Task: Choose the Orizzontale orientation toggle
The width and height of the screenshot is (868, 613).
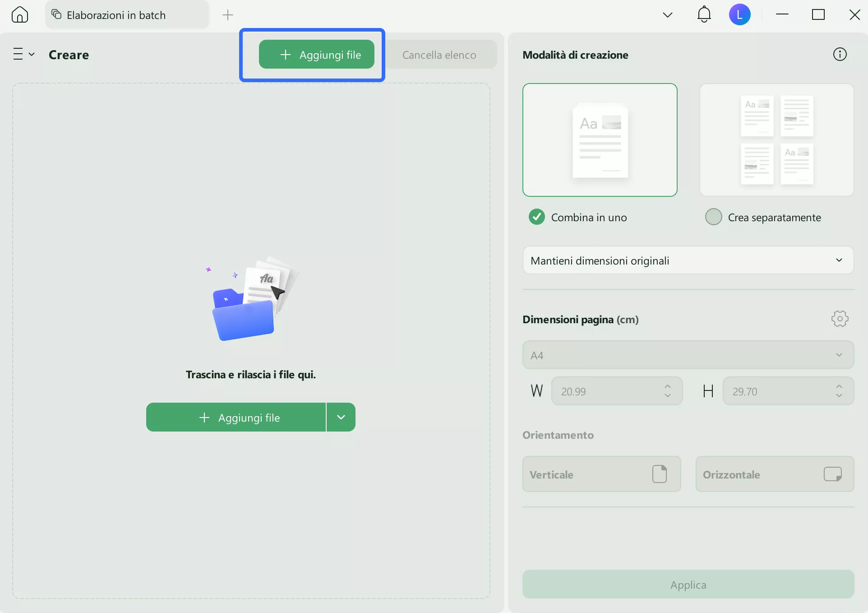Action: (775, 474)
